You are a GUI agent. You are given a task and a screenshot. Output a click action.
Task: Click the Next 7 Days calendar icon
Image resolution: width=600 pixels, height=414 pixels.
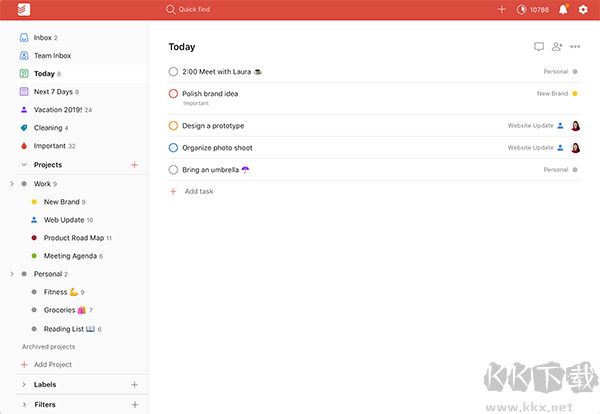point(24,91)
